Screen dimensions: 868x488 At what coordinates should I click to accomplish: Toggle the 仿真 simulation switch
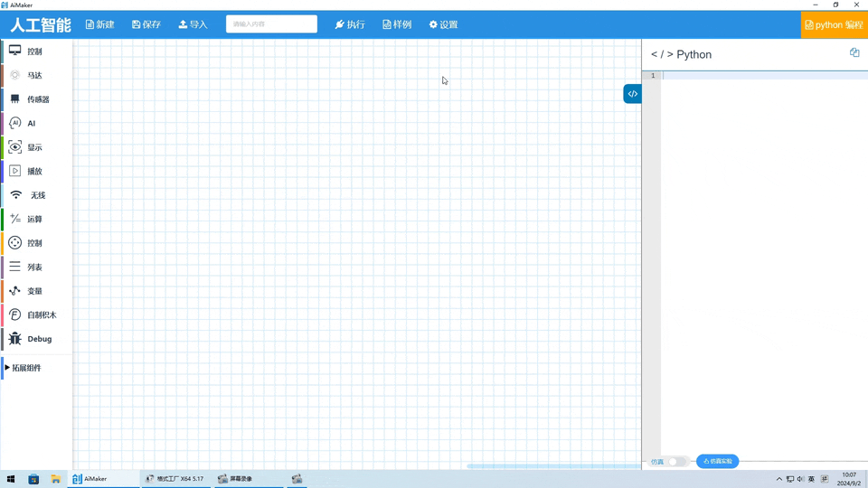pos(676,462)
